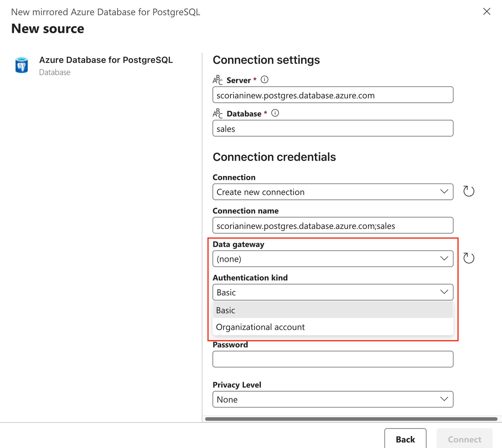Click the ABC icon beside Database
Screen dimensions: 502x448
point(218,113)
